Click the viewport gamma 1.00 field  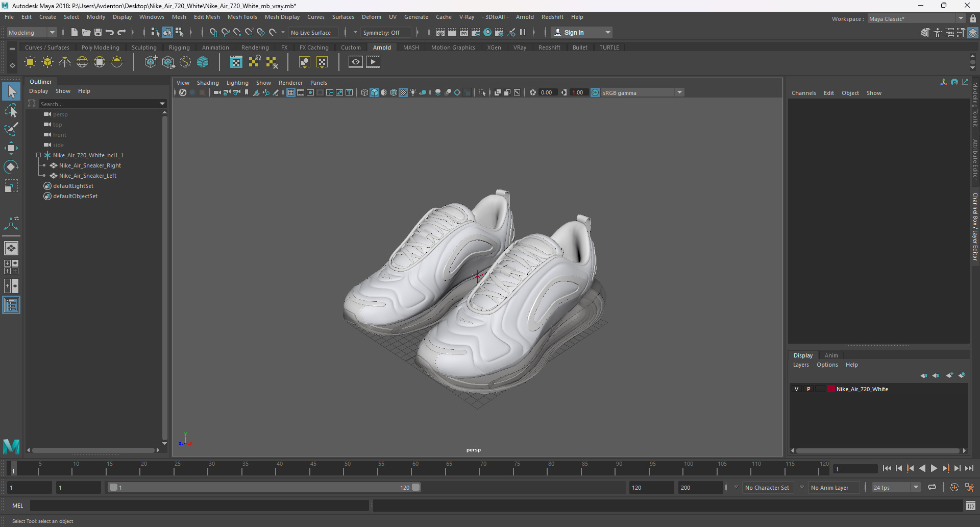[x=578, y=92]
